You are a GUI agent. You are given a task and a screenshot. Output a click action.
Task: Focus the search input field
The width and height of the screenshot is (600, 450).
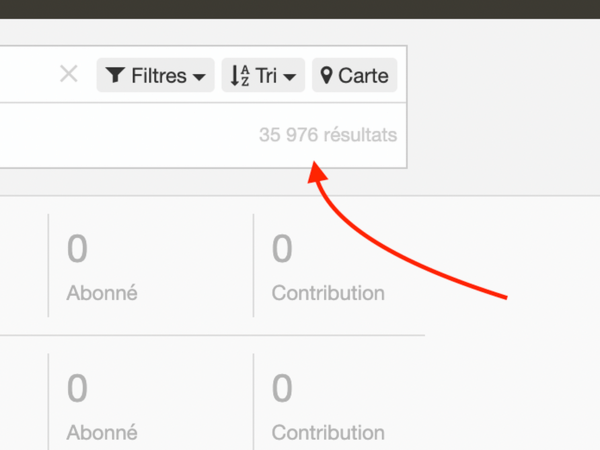(25, 74)
